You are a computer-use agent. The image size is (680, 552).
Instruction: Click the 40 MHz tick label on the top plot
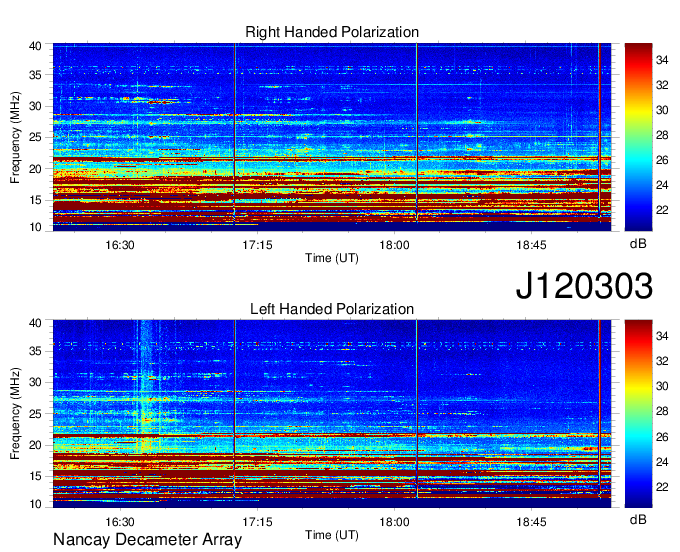point(35,46)
